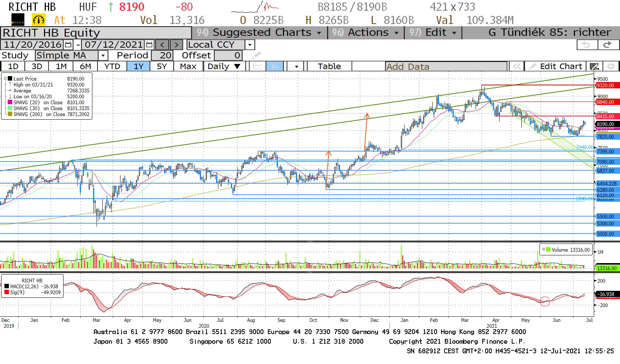Viewport: 620px width, 364px height.
Task: Select the 6M time range
Action: tap(85, 67)
